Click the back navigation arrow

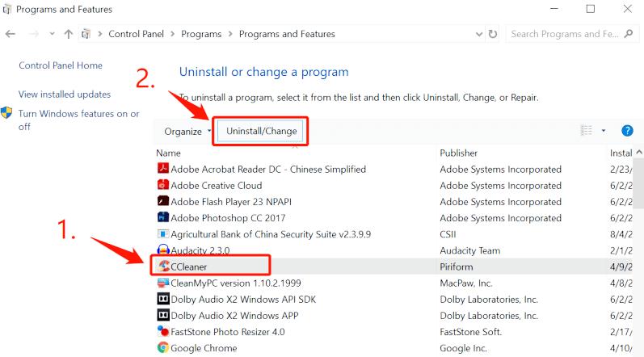click(11, 34)
